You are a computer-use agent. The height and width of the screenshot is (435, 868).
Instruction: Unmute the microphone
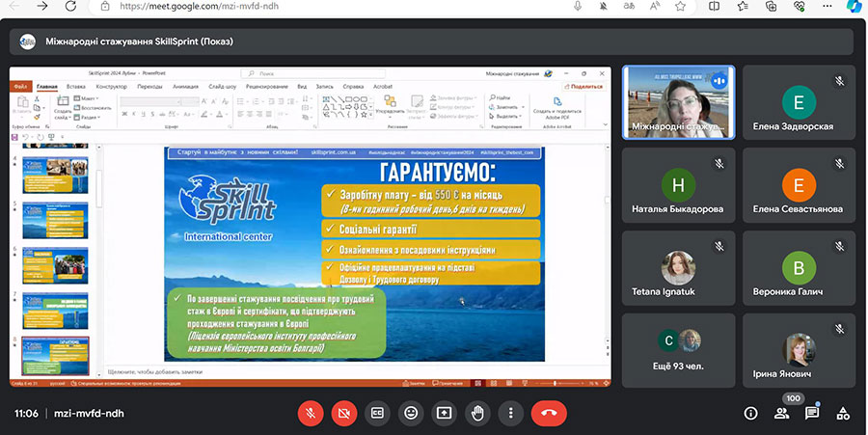312,413
